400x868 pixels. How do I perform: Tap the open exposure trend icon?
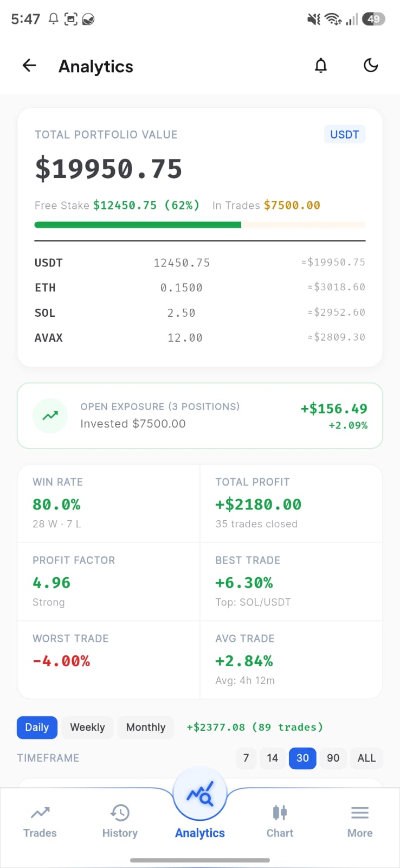pos(50,416)
